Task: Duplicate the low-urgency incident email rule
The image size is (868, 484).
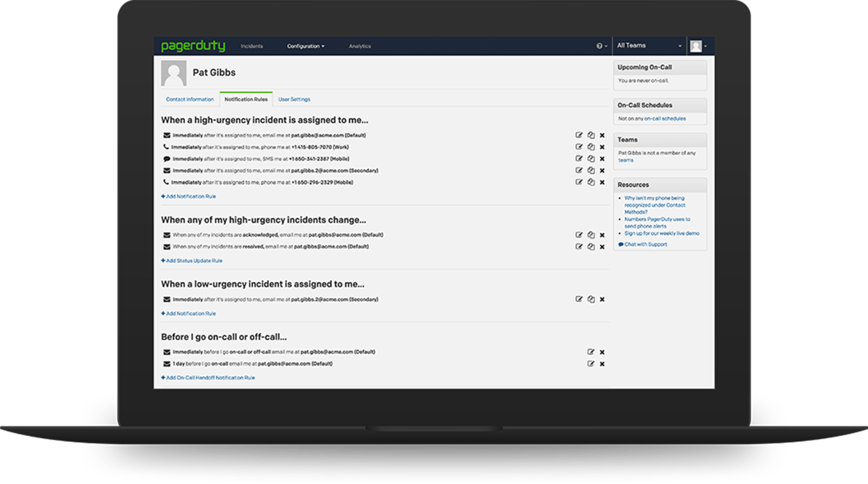Action: point(590,299)
